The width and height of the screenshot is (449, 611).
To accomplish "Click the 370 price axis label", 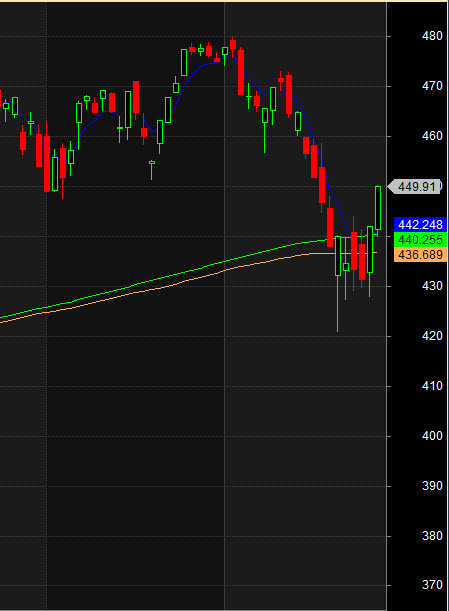I will (432, 585).
